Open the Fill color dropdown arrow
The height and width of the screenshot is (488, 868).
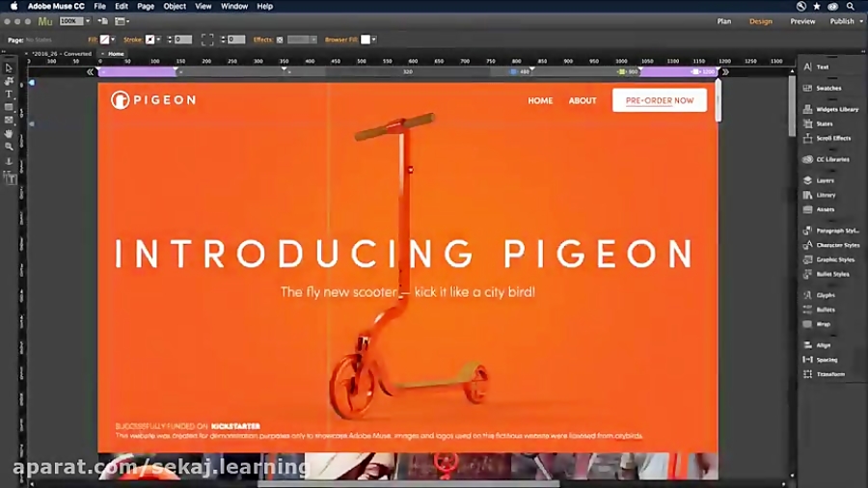tap(113, 40)
